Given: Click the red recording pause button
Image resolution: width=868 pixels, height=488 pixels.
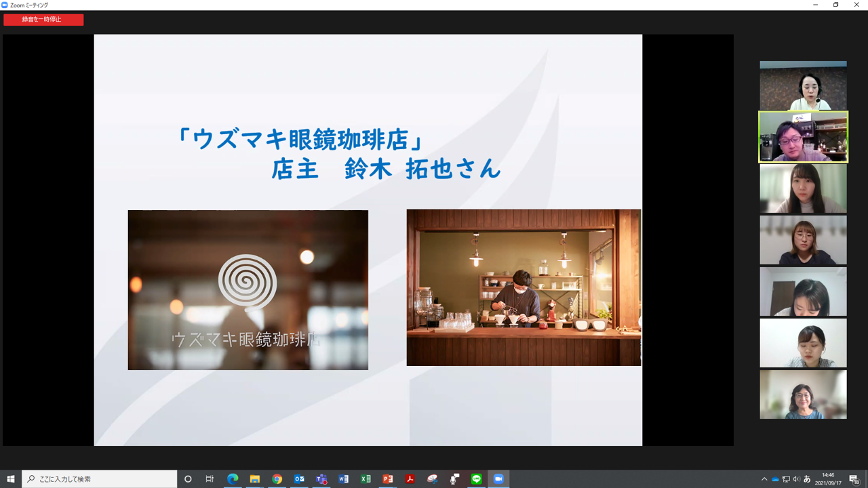Looking at the screenshot, I should click(43, 20).
